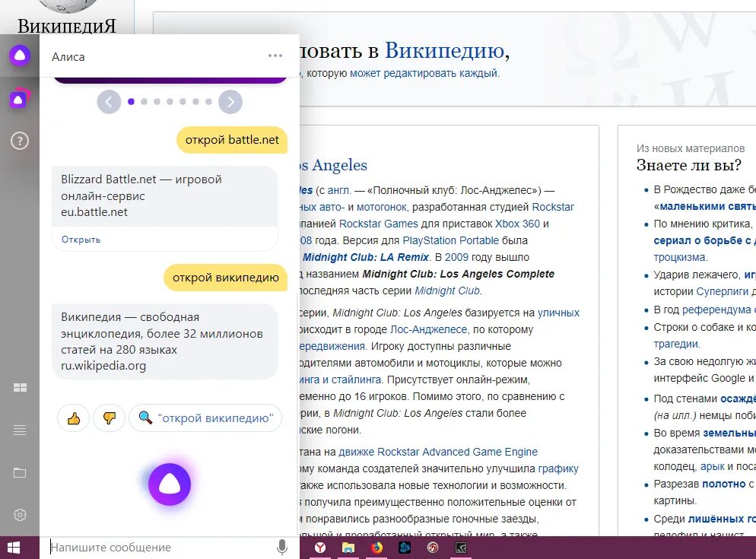
Task: Click the "открой battle.net" message bubble
Action: point(232,140)
